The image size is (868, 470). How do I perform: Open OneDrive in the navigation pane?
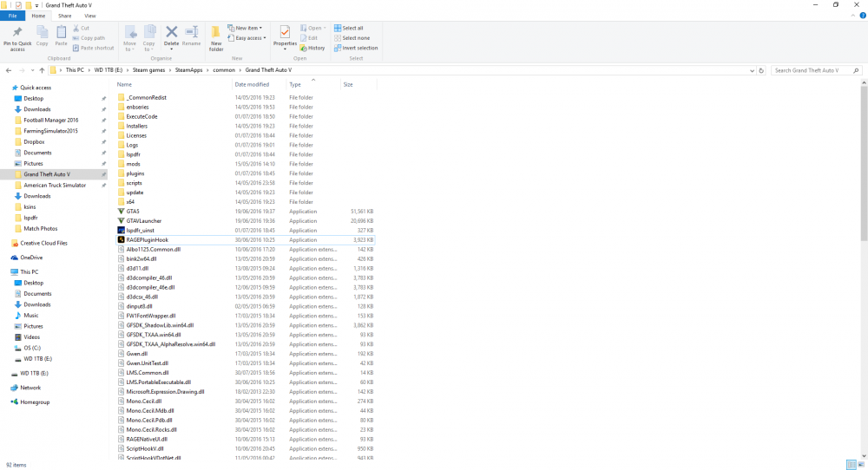pos(31,258)
